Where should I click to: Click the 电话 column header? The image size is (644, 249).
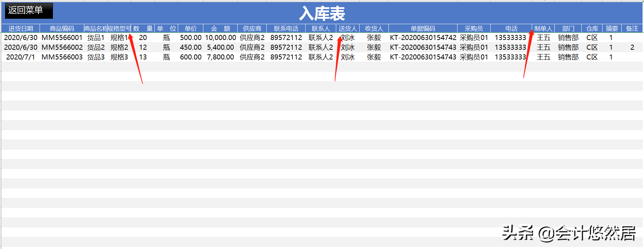[511, 28]
